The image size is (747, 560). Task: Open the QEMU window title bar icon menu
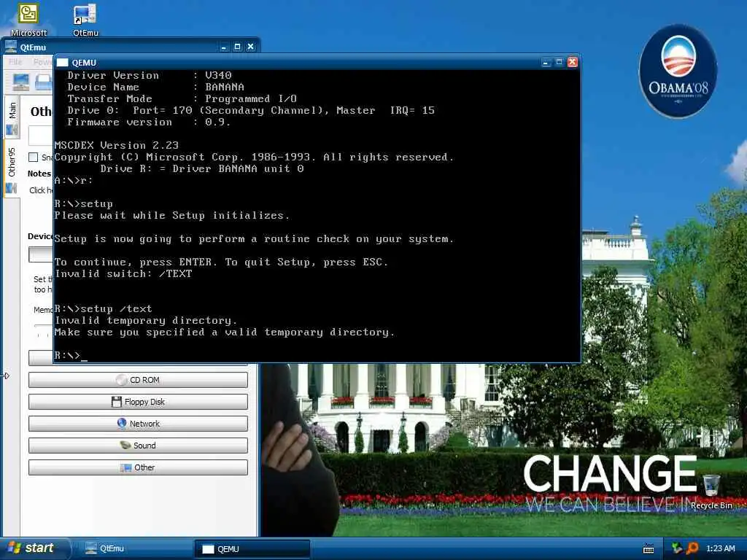point(63,63)
